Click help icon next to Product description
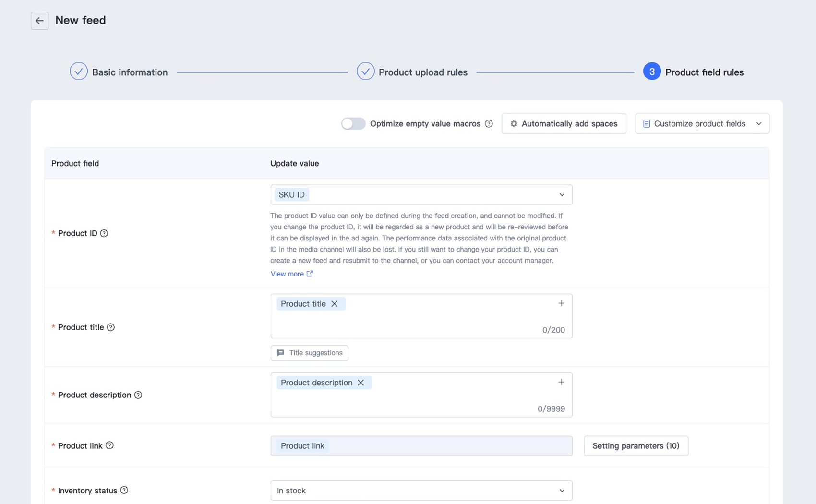This screenshot has height=504, width=816. coord(138,395)
